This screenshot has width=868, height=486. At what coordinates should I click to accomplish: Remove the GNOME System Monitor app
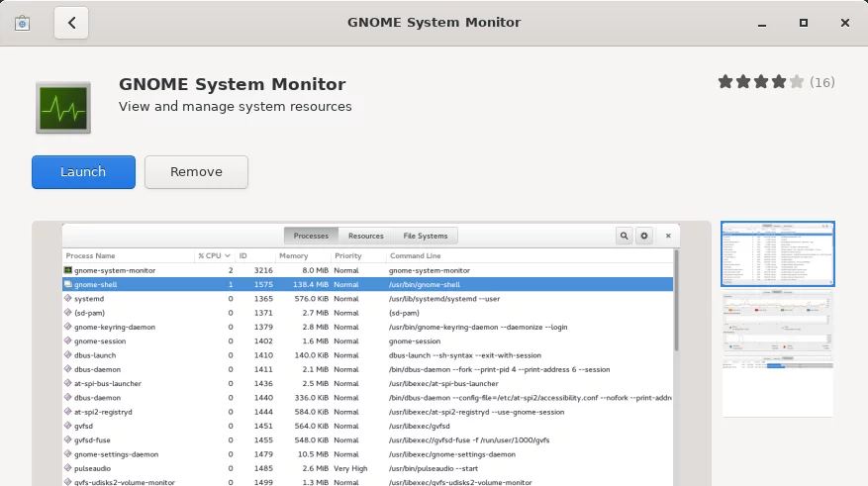(197, 172)
